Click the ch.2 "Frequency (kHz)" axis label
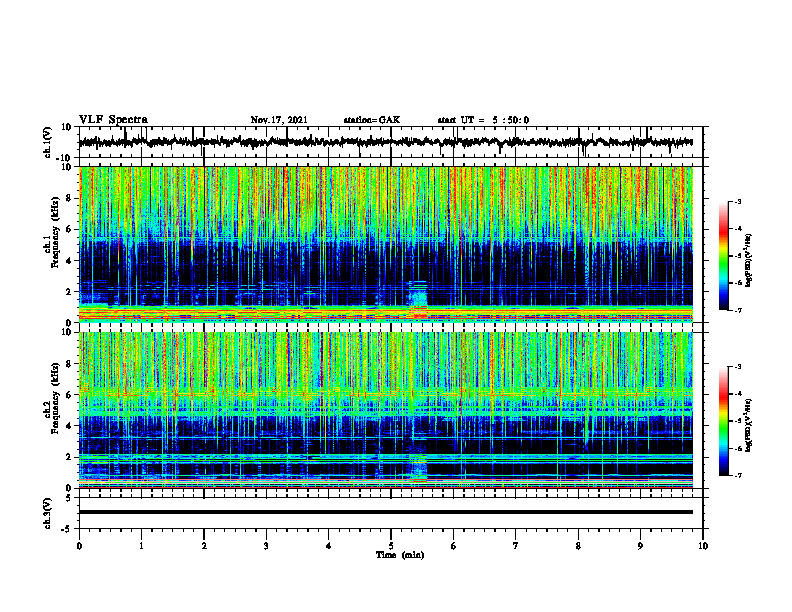The height and width of the screenshot is (612, 792). (x=56, y=398)
